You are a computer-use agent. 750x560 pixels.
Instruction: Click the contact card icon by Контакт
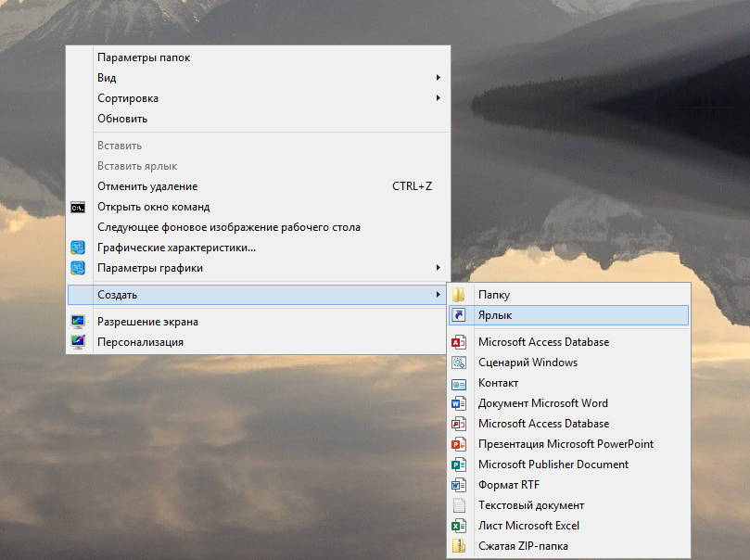pos(459,384)
